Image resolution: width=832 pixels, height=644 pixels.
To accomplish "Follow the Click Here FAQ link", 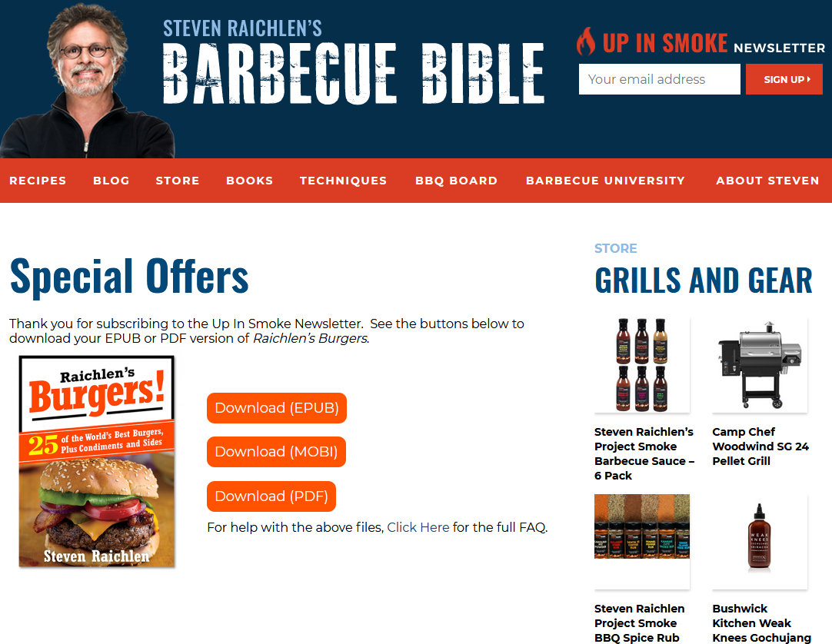I will (x=418, y=527).
